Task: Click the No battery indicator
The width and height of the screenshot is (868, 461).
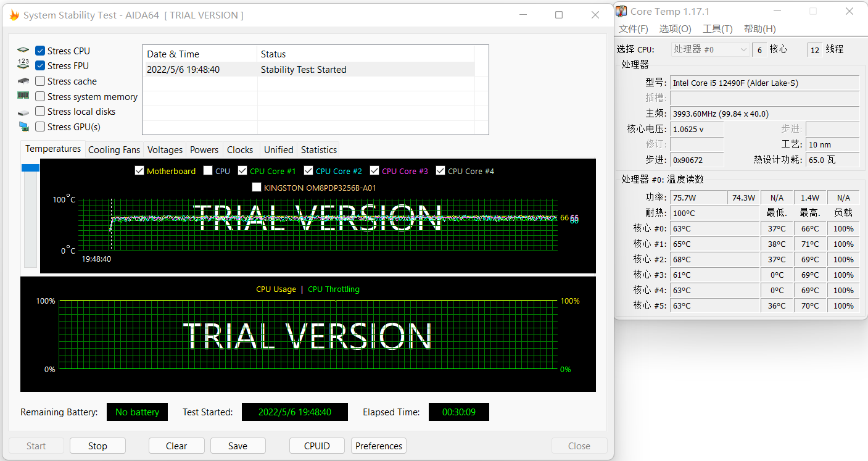Action: [x=137, y=412]
